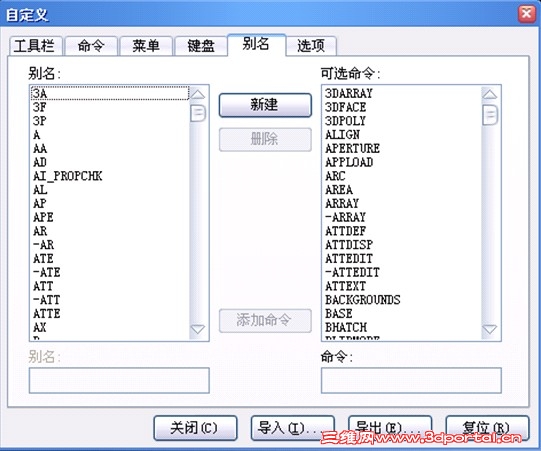Viewport: 541px width, 451px height.
Task: Select alias APE in the list
Action: [x=110, y=217]
